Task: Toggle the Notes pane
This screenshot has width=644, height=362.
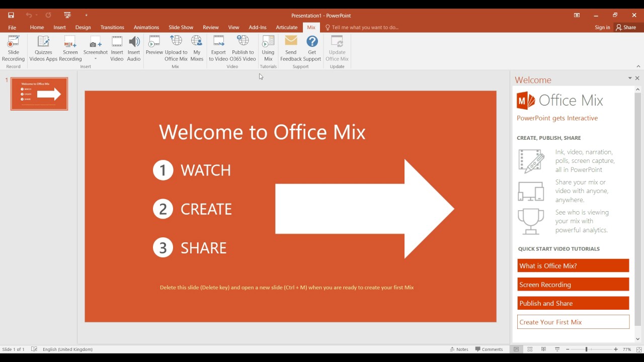Action: point(459,349)
